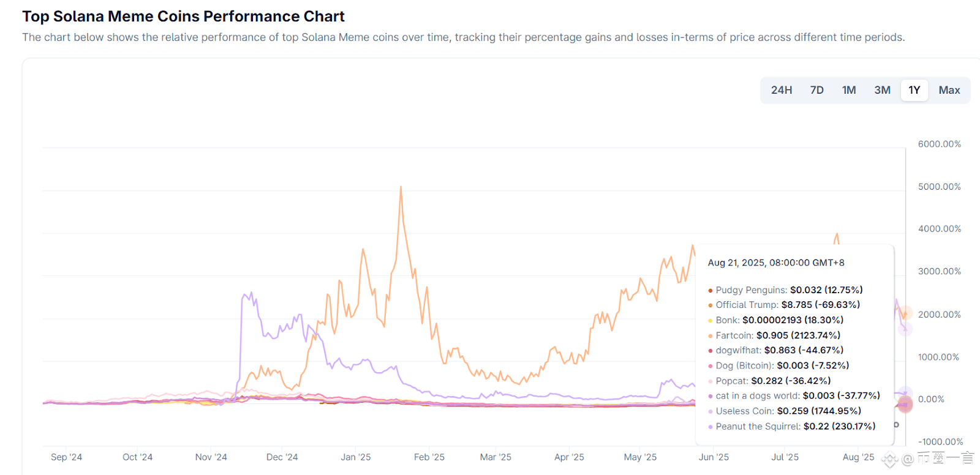Click the Bonk yellow legend dot
This screenshot has height=475, width=980.
(710, 321)
